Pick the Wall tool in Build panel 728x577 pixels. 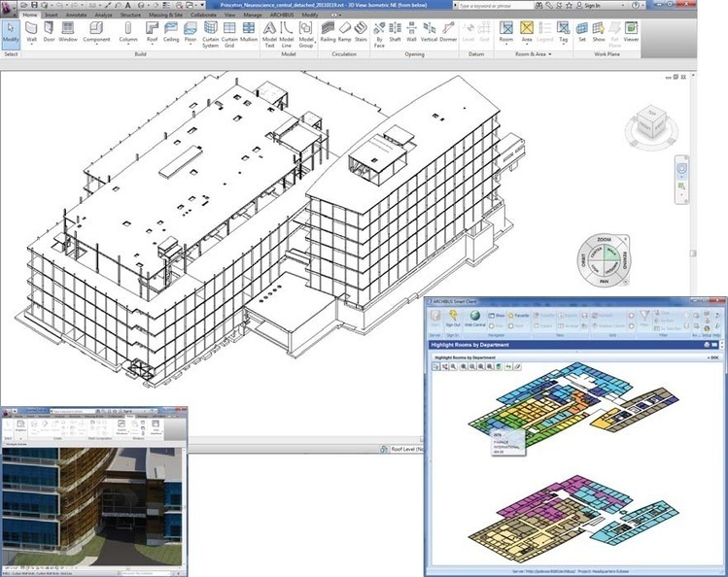(x=31, y=32)
